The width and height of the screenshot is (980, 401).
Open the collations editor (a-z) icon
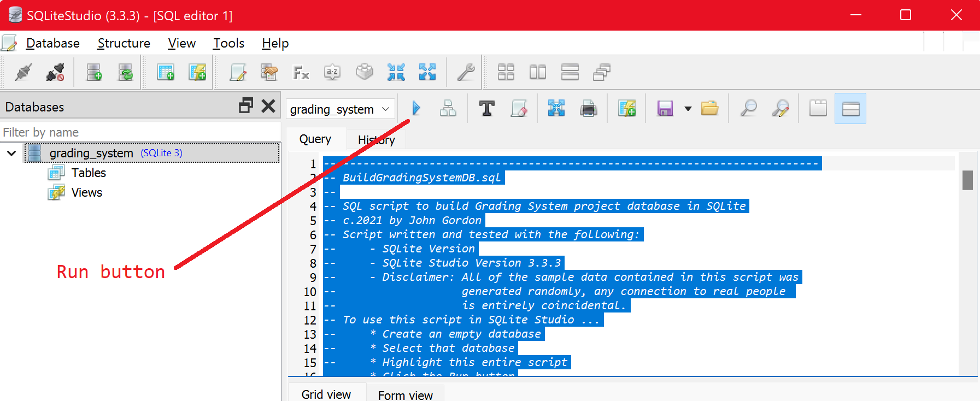coord(332,72)
